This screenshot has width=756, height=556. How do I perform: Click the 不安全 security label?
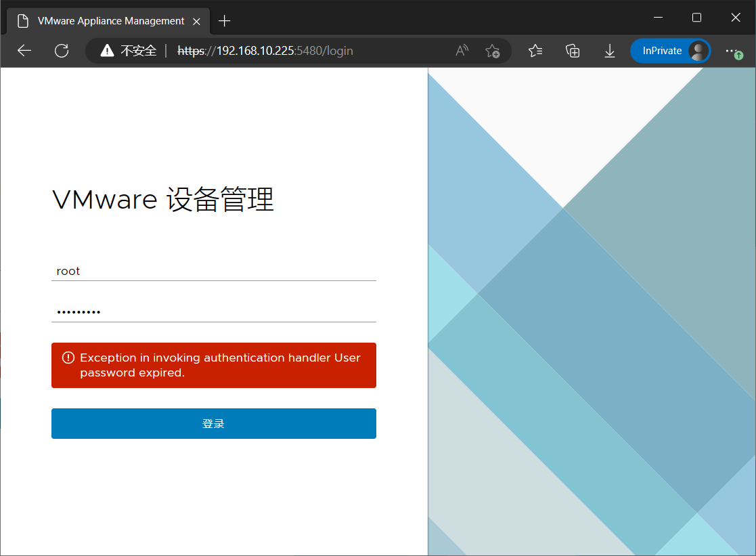point(138,51)
